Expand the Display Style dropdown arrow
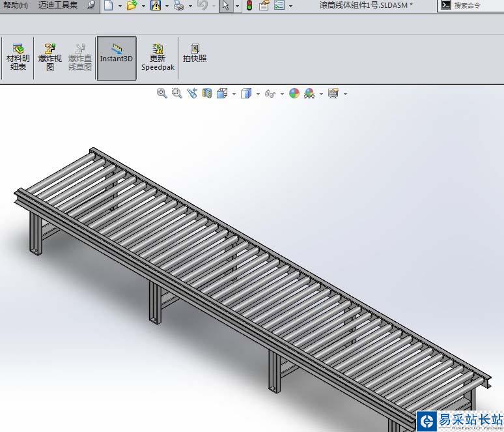The width and height of the screenshot is (504, 432). coord(258,94)
